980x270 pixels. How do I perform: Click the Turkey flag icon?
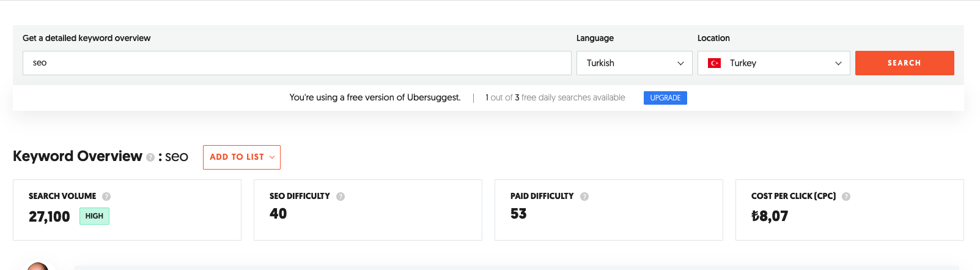[x=714, y=63]
